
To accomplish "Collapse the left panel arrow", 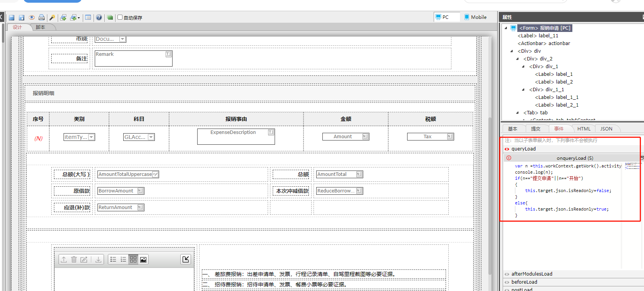I will click(x=1, y=17).
